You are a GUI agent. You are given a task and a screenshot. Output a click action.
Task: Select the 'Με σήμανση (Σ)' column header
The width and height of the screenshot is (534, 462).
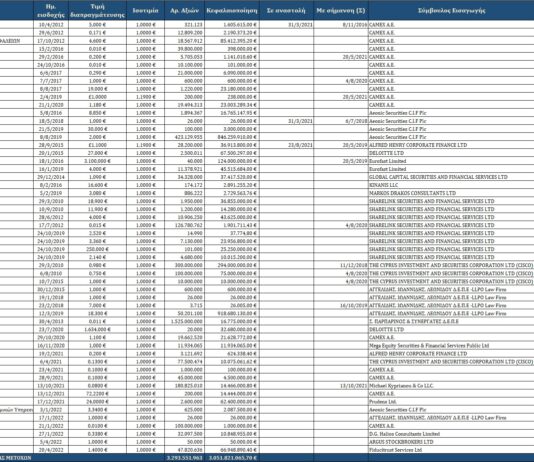click(341, 11)
